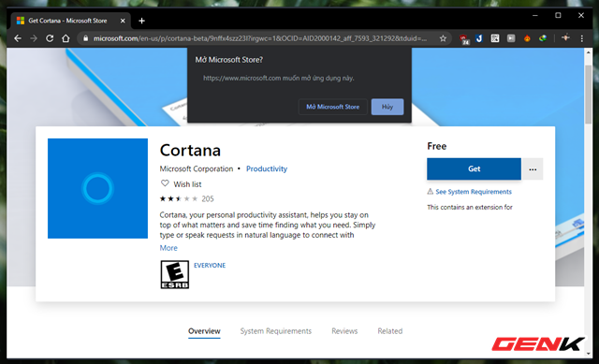Reload the current page
Viewport: 599px width, 364px height.
click(x=50, y=38)
